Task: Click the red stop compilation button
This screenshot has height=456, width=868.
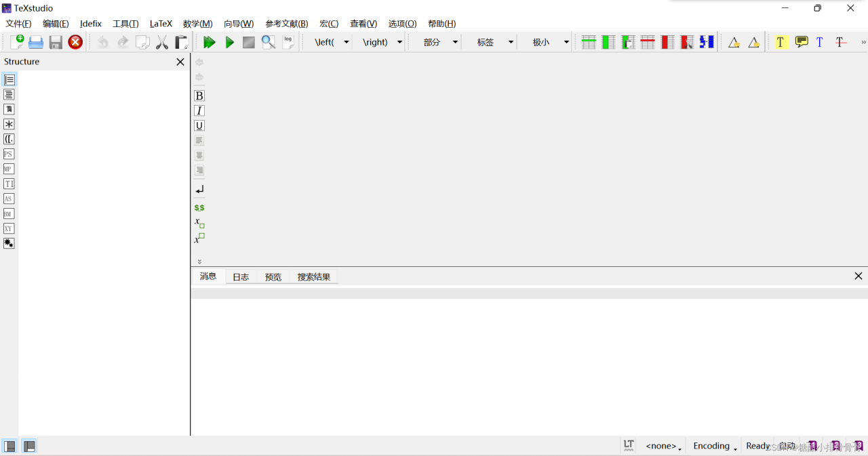Action: tap(75, 41)
